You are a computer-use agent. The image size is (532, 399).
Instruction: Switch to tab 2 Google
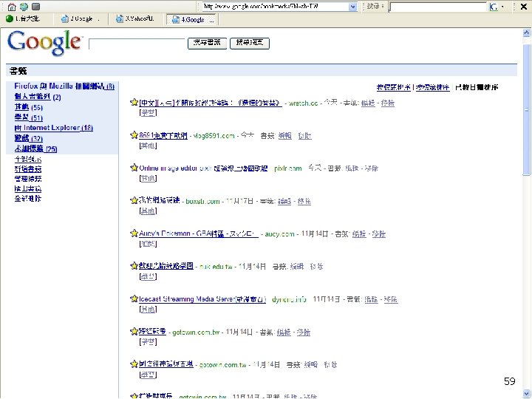81,19
